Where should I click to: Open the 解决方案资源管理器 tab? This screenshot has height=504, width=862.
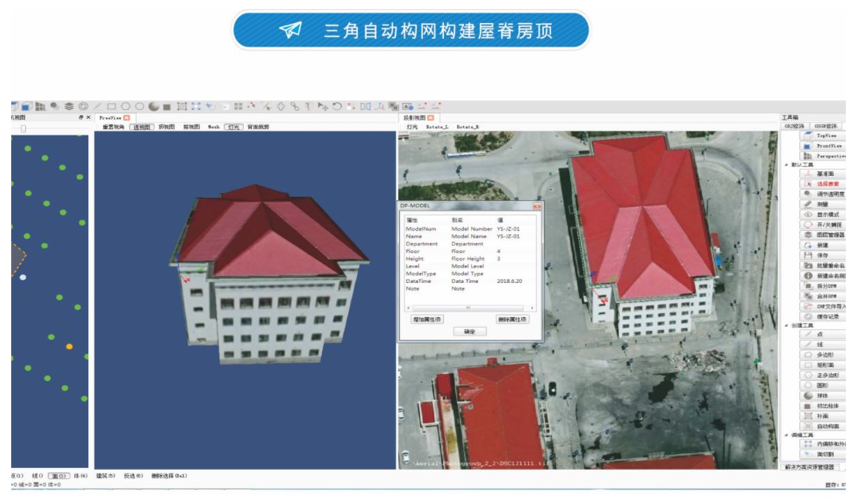[x=809, y=466]
